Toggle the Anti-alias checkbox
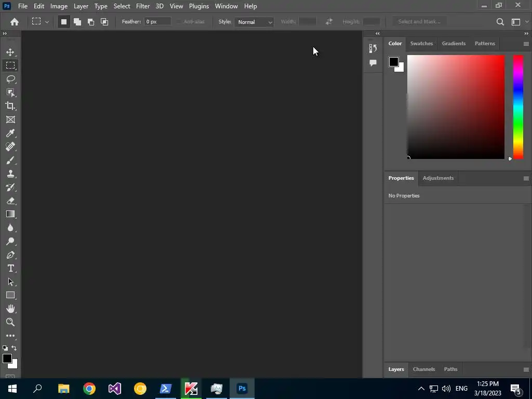This screenshot has height=399, width=532. click(179, 22)
